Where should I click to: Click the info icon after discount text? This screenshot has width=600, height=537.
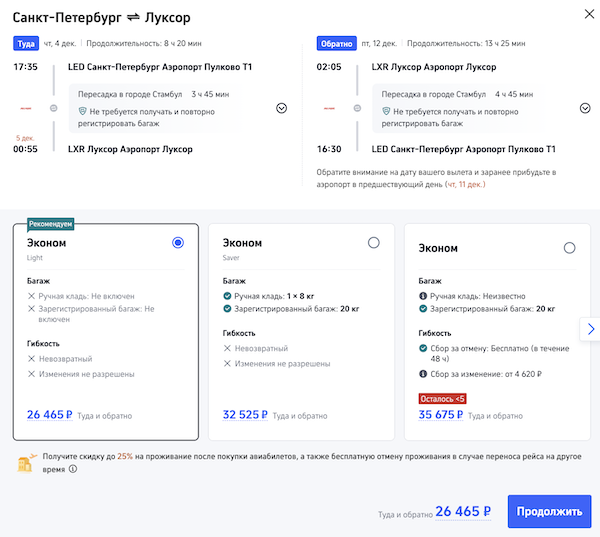click(x=73, y=468)
